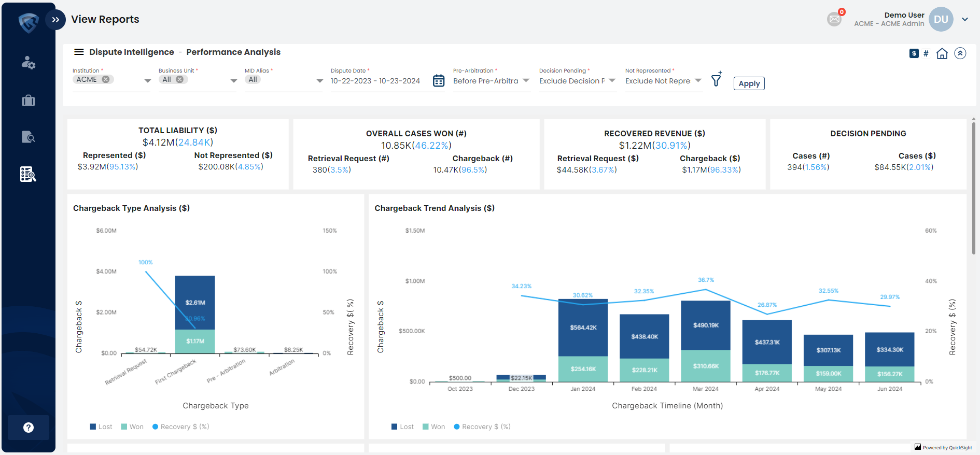
Task: Click the Lost legend swatch in trend chart
Action: (395, 427)
